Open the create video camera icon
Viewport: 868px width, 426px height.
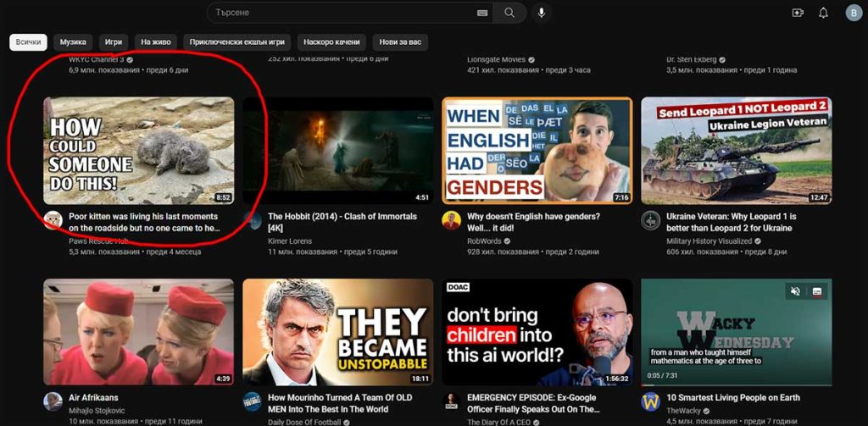pos(798,13)
